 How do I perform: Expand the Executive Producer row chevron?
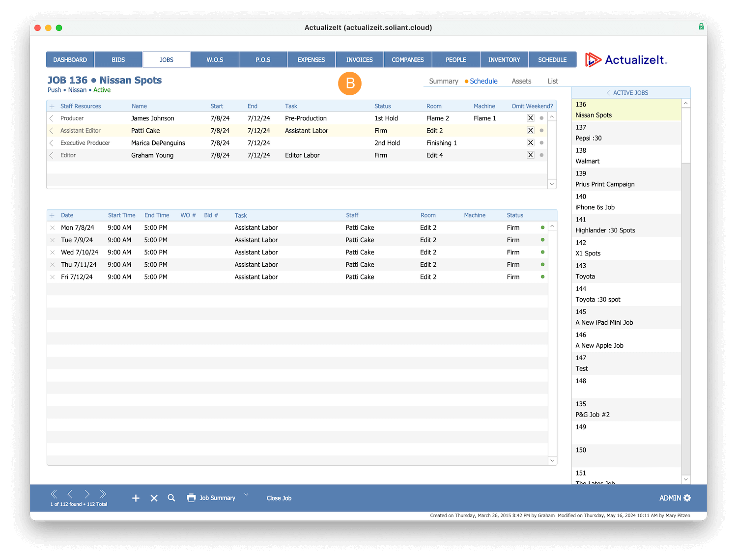(52, 143)
